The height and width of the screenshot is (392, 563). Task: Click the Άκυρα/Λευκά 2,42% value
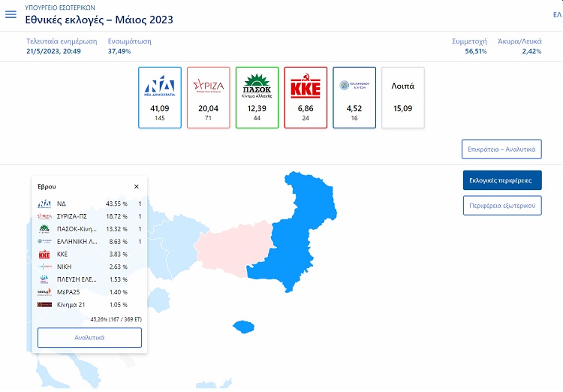coord(531,51)
